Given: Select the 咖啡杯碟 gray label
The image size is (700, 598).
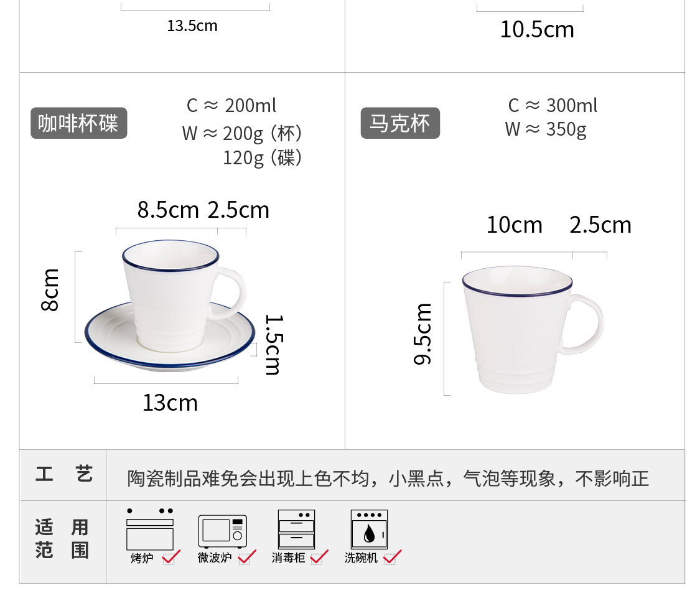Looking at the screenshot, I should [78, 123].
